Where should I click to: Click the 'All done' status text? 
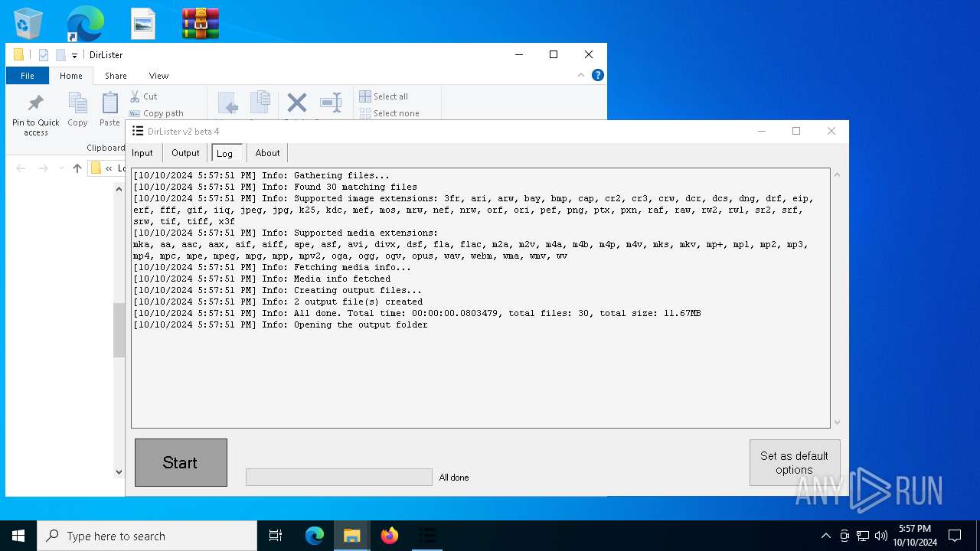[454, 478]
